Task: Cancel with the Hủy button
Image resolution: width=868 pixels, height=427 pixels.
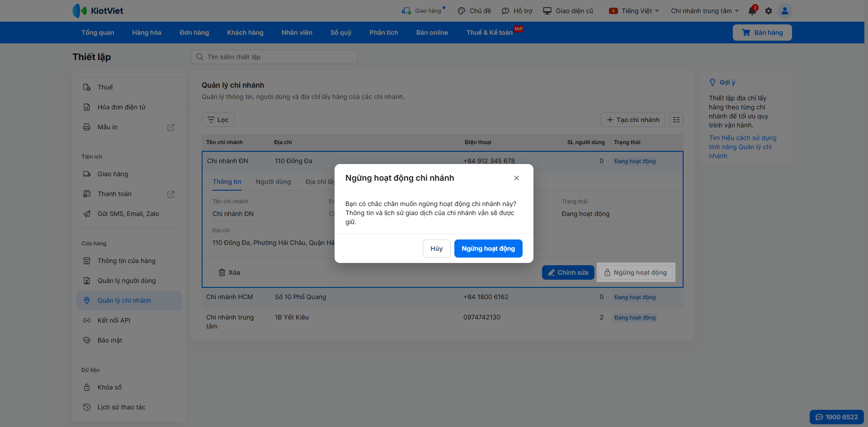Action: tap(436, 249)
